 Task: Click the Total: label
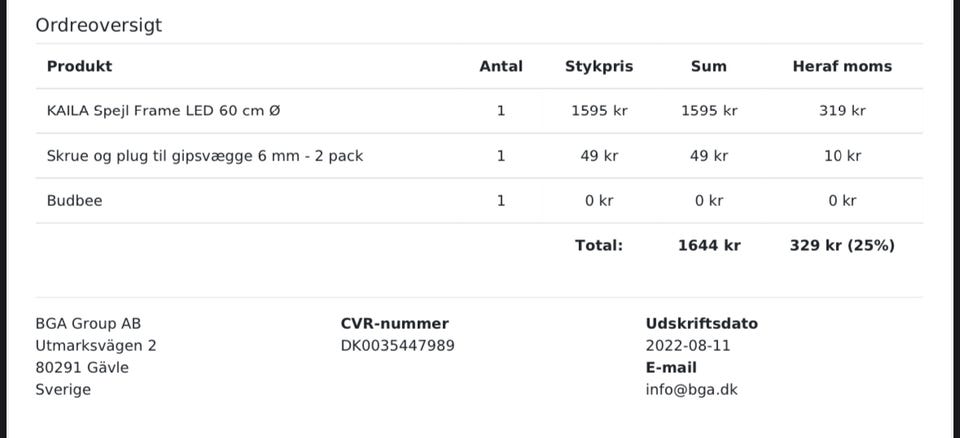[598, 245]
